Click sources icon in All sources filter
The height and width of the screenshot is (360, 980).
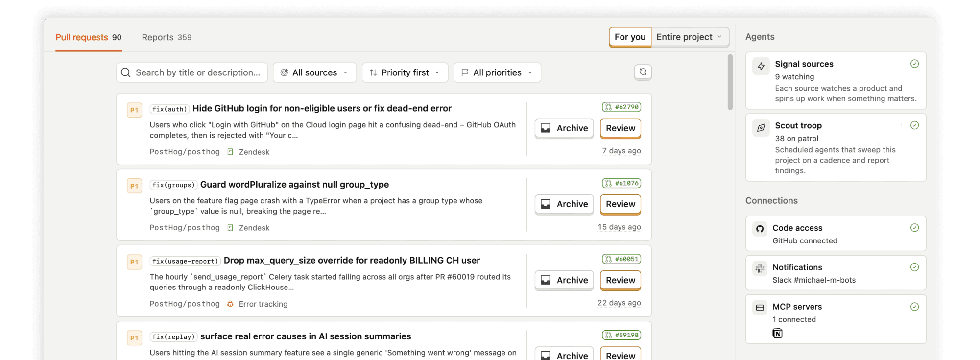[x=284, y=72]
